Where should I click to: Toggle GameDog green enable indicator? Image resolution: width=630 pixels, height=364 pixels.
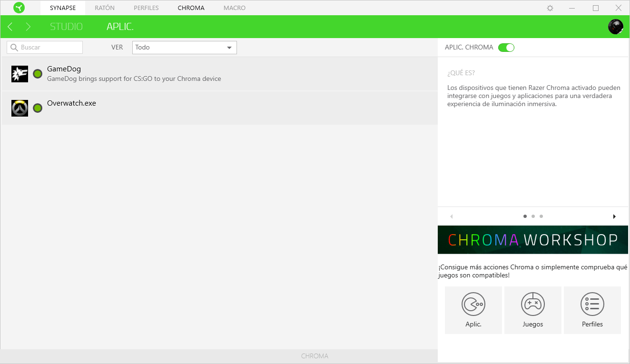pos(38,74)
